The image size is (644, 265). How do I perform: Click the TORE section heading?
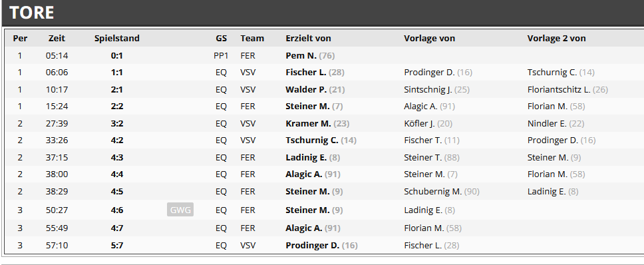point(32,13)
